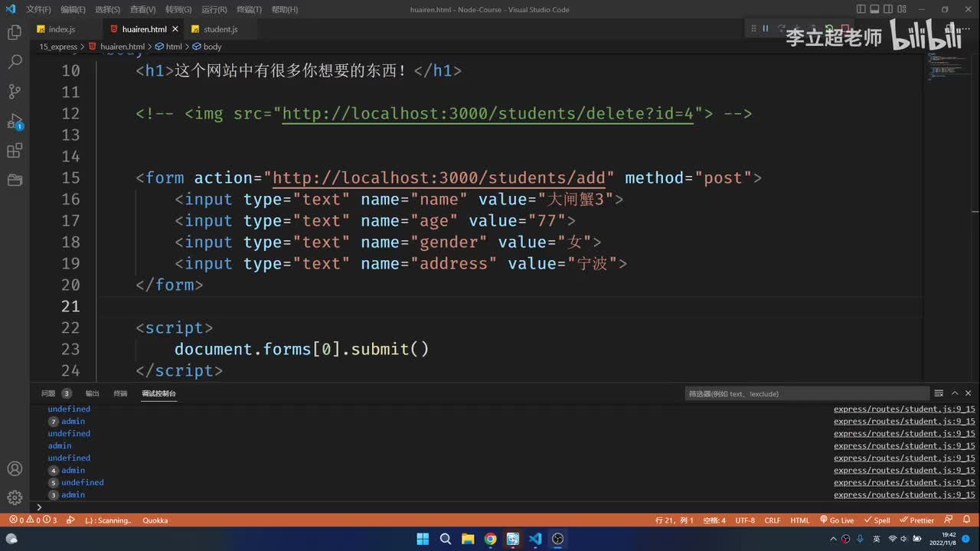Image resolution: width=980 pixels, height=551 pixels.
Task: Pause debugging in the debug toolbar
Action: (765, 28)
